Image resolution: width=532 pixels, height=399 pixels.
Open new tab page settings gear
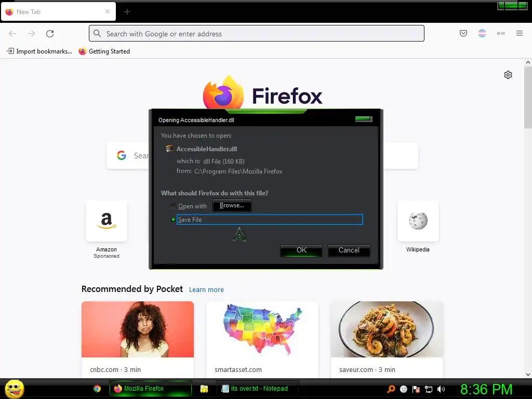[x=508, y=75]
